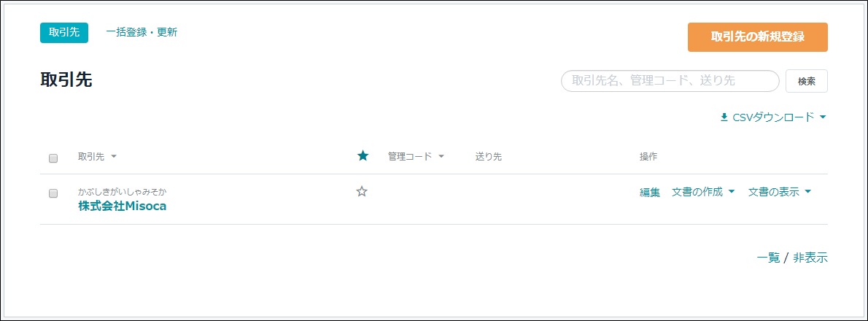Screen dimensions: 868x321
Task: Focus the 取引先名 search input field
Action: 670,81
